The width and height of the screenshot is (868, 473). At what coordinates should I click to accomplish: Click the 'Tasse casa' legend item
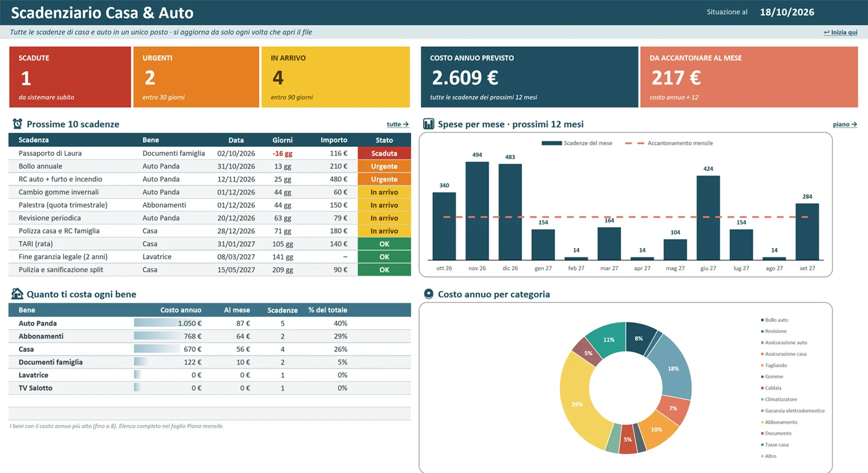click(775, 445)
